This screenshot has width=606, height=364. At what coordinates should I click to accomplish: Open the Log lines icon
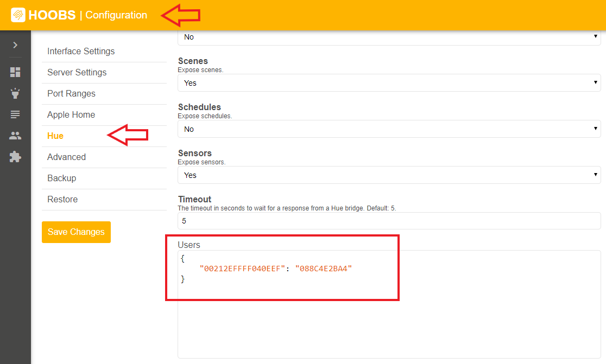[x=15, y=114]
